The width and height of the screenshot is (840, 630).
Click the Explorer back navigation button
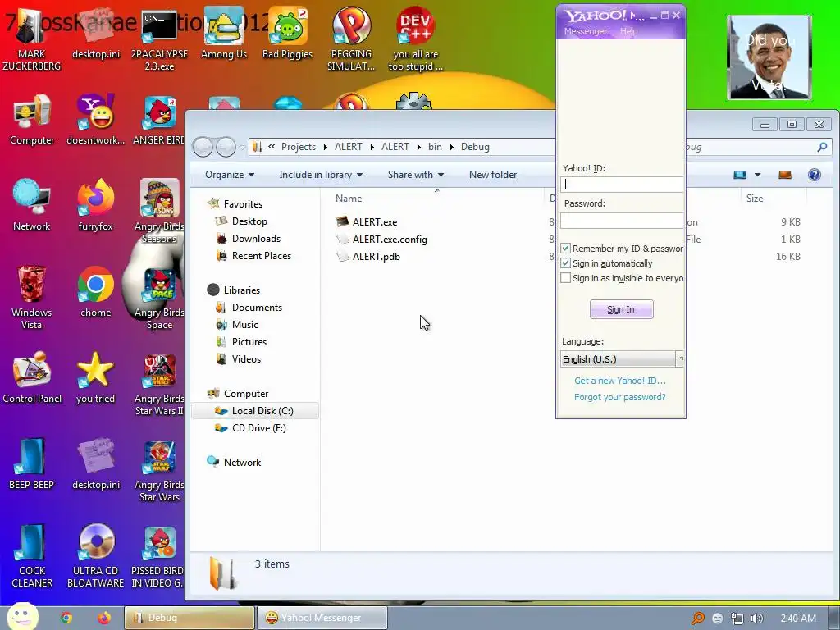click(203, 147)
